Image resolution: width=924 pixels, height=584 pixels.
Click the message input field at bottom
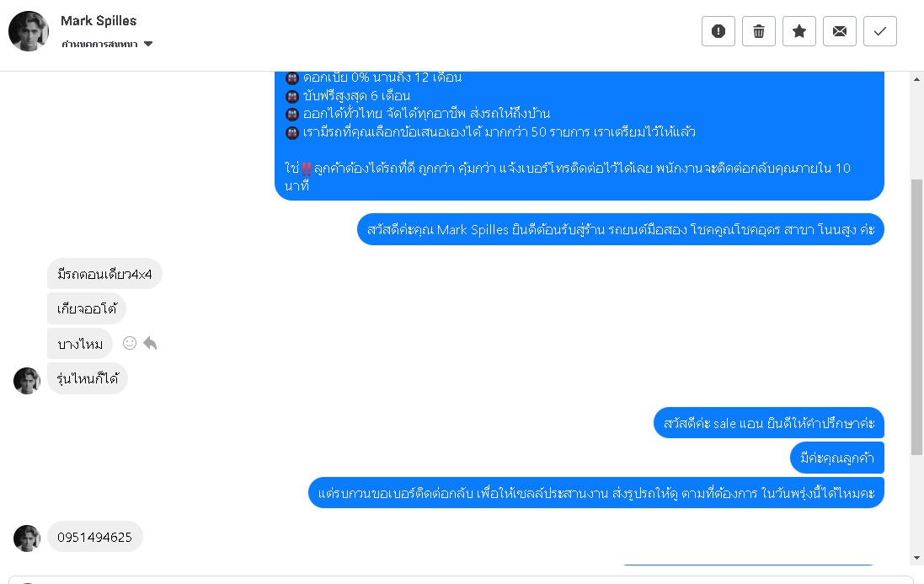[x=461, y=580]
